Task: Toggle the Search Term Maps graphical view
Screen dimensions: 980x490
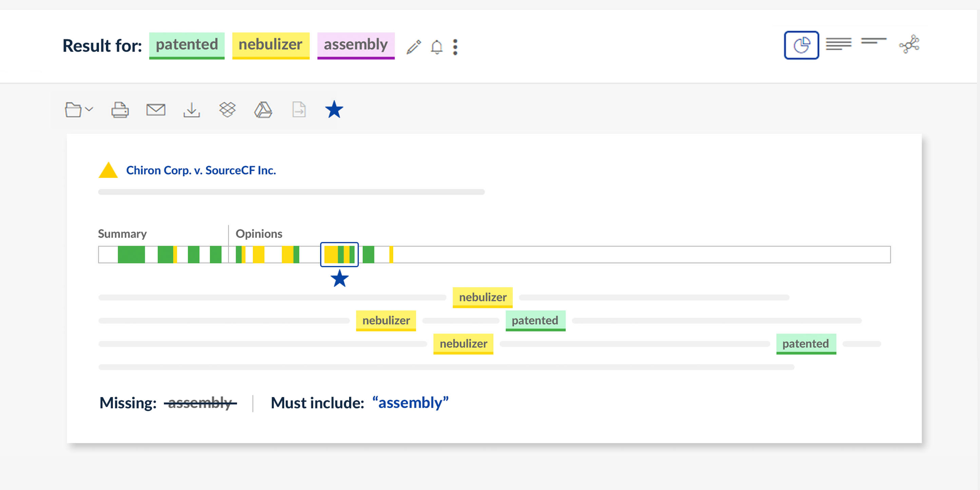Action: [802, 44]
